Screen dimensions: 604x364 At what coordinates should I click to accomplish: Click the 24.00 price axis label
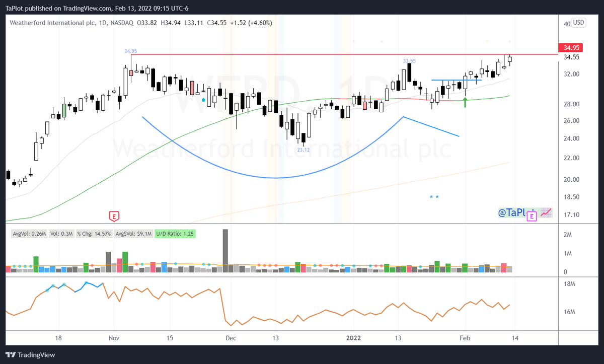click(x=571, y=138)
